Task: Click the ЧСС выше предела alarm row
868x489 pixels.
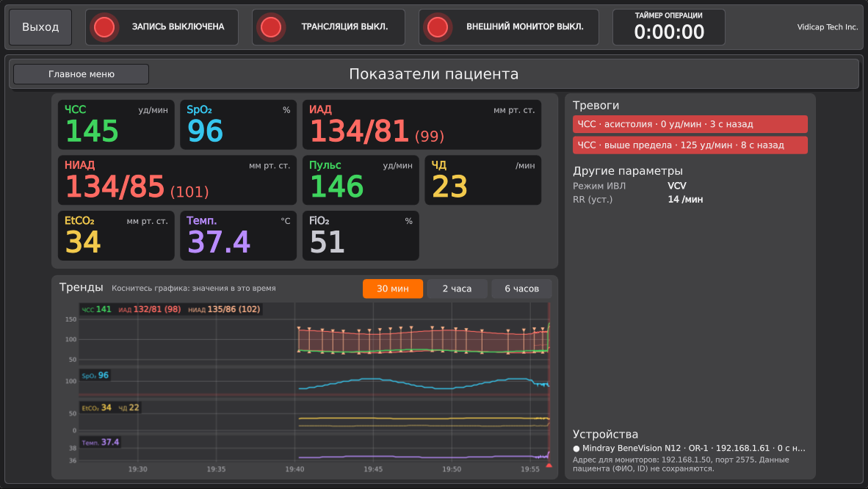Action: 690,145
